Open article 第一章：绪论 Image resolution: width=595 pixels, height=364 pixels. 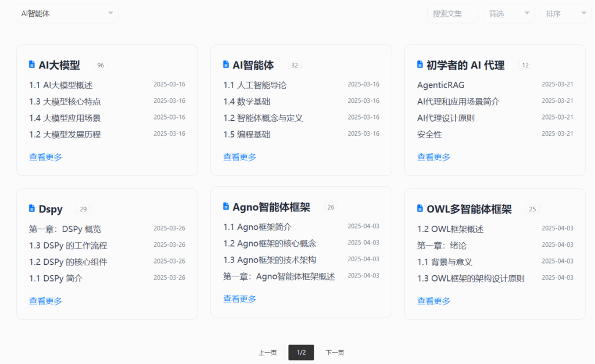tap(442, 246)
